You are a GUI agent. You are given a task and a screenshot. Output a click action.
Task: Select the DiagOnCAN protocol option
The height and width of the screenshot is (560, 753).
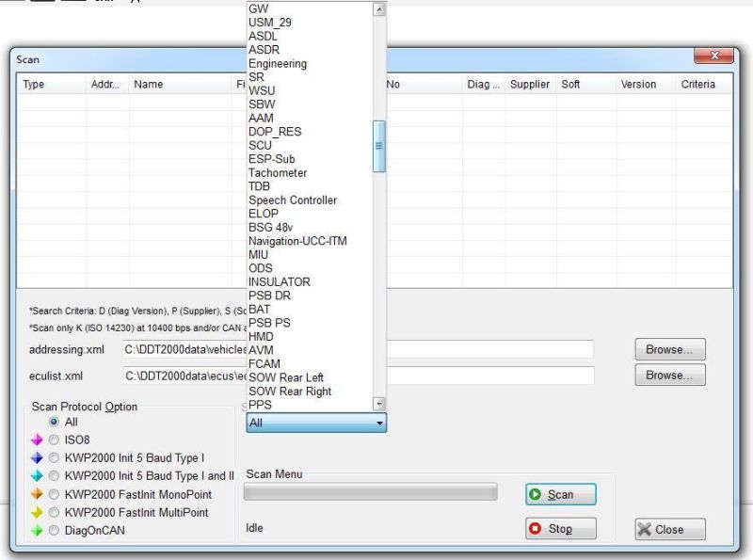54,531
